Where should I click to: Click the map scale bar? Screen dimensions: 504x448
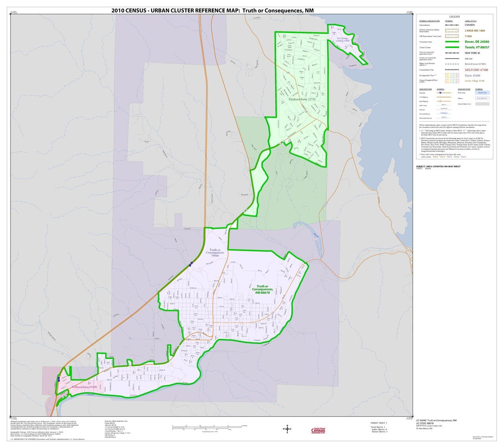coord(209,427)
